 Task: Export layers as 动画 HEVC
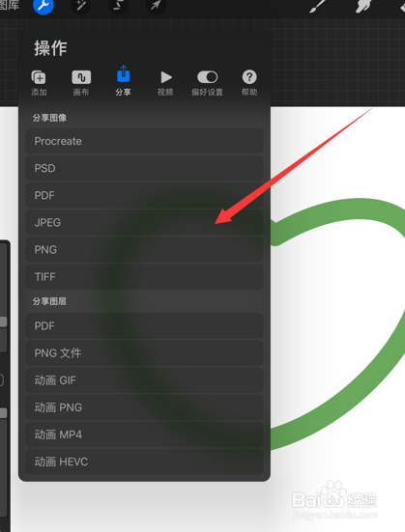pyautogui.click(x=144, y=462)
